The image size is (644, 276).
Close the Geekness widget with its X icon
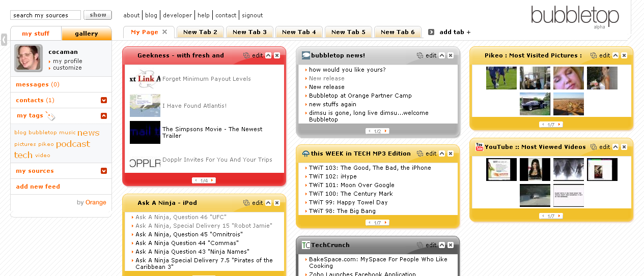[277, 55]
